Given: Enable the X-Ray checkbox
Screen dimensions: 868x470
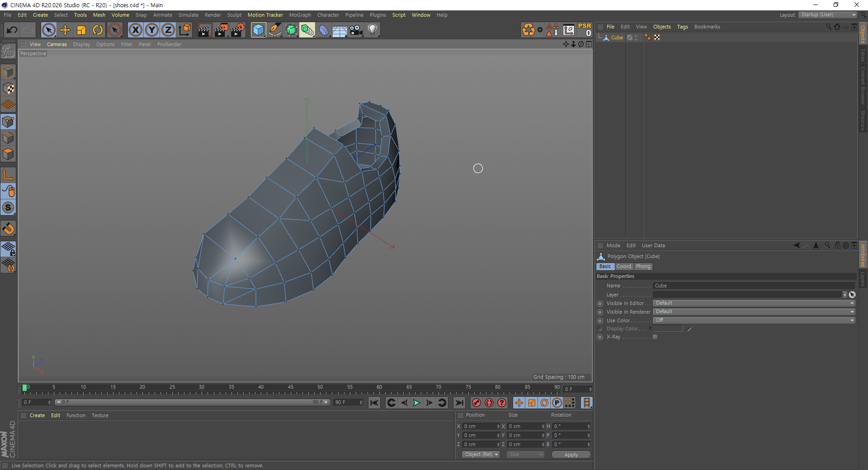Looking at the screenshot, I should (x=655, y=337).
